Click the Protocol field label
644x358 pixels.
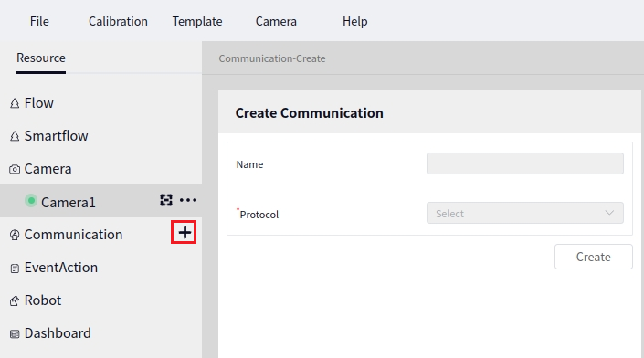tap(259, 215)
